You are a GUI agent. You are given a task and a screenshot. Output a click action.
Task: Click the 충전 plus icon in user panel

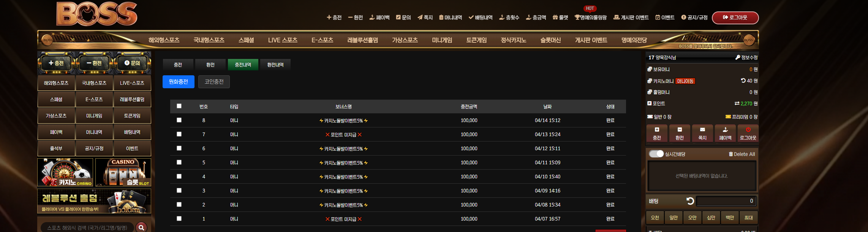pos(657,130)
